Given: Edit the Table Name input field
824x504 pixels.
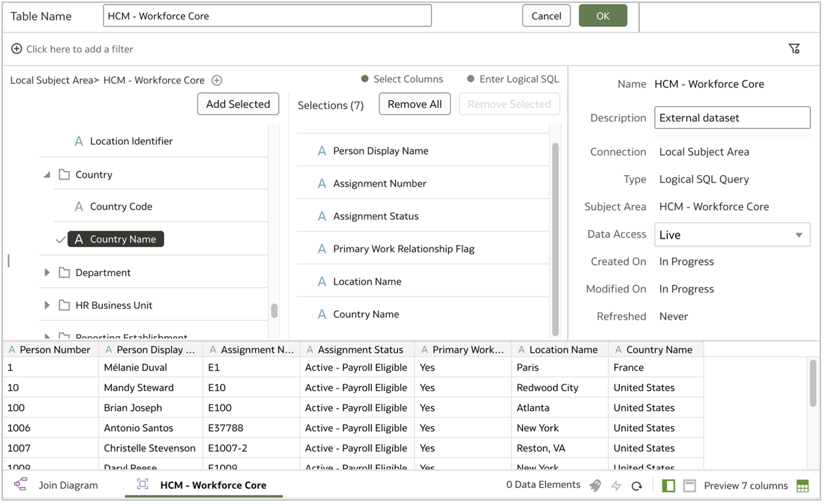Looking at the screenshot, I should 266,15.
